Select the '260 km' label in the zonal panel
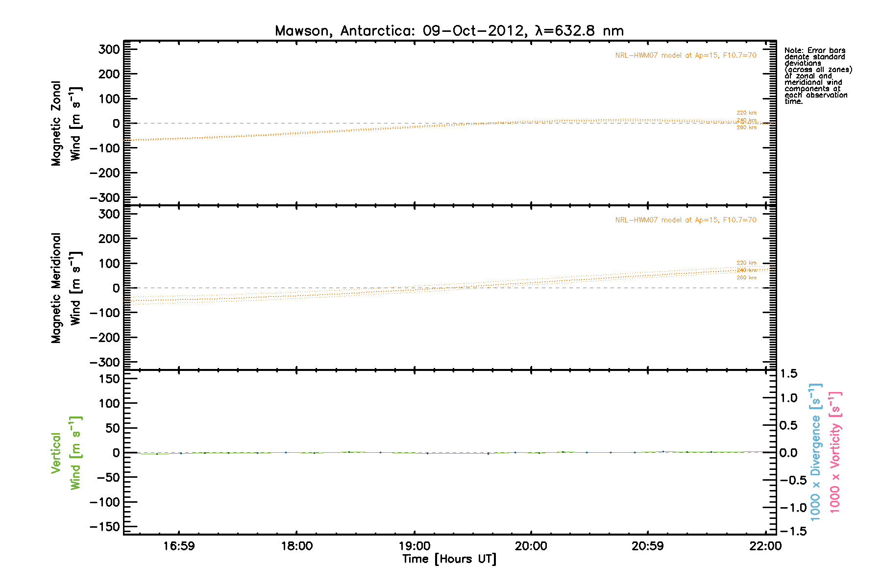 (746, 127)
